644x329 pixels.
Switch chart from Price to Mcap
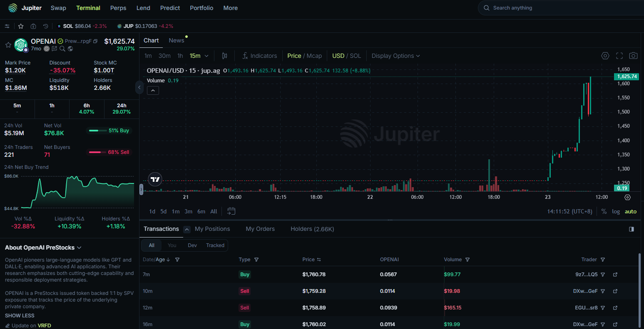coord(314,56)
